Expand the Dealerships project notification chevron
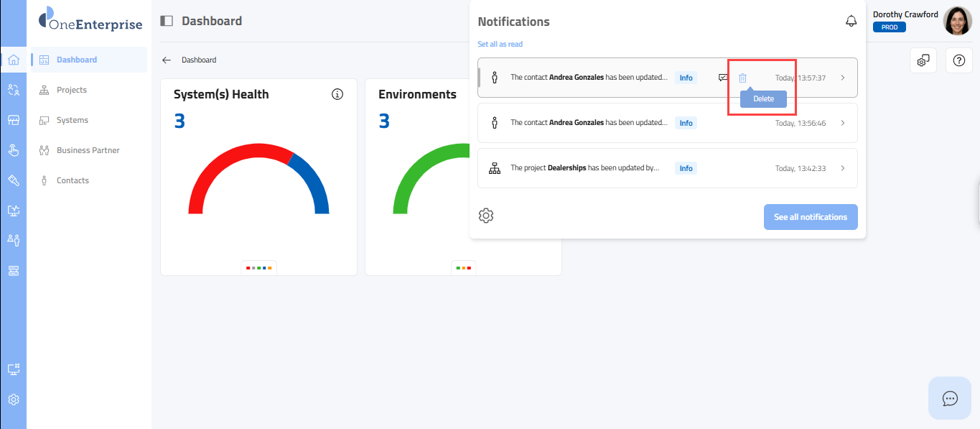This screenshot has height=429, width=980. pos(842,168)
